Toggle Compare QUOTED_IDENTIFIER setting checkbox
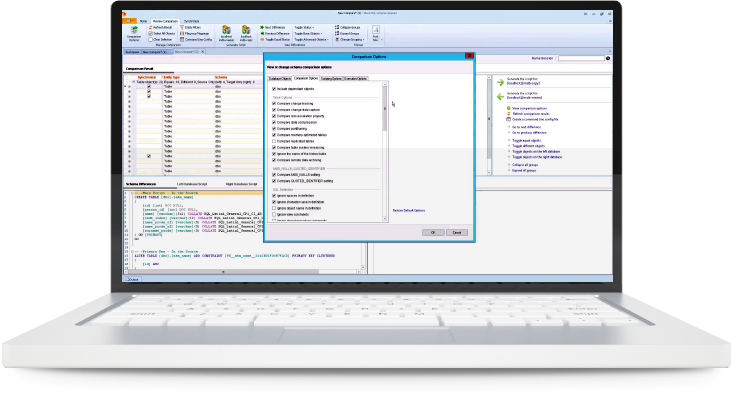This screenshot has width=731, height=394. coord(274,180)
